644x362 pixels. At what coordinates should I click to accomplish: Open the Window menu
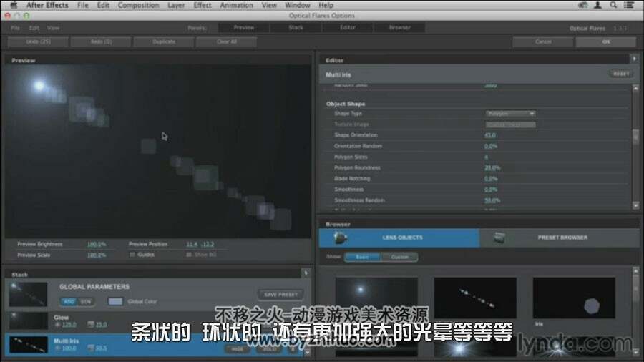(x=298, y=5)
